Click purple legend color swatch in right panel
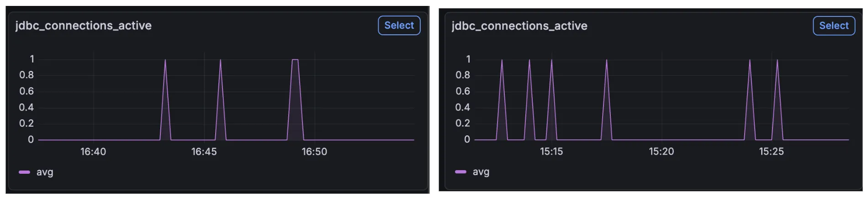 [460, 172]
